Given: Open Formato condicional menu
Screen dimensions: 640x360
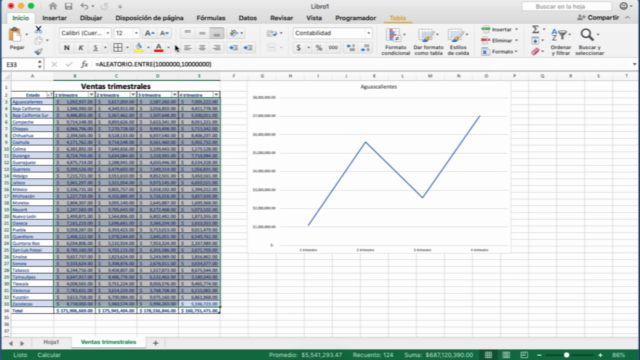Looking at the screenshot, I should click(396, 42).
